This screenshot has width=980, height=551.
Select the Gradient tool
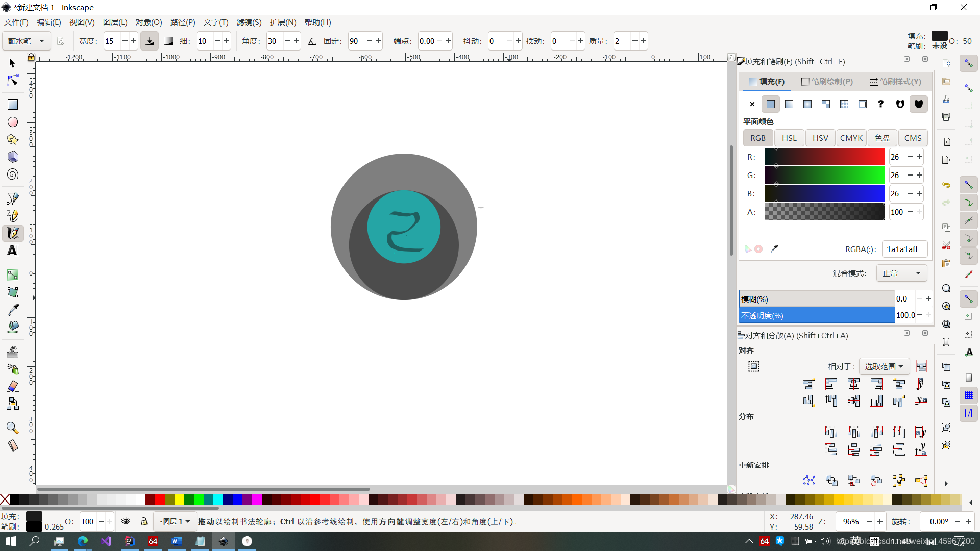click(13, 275)
